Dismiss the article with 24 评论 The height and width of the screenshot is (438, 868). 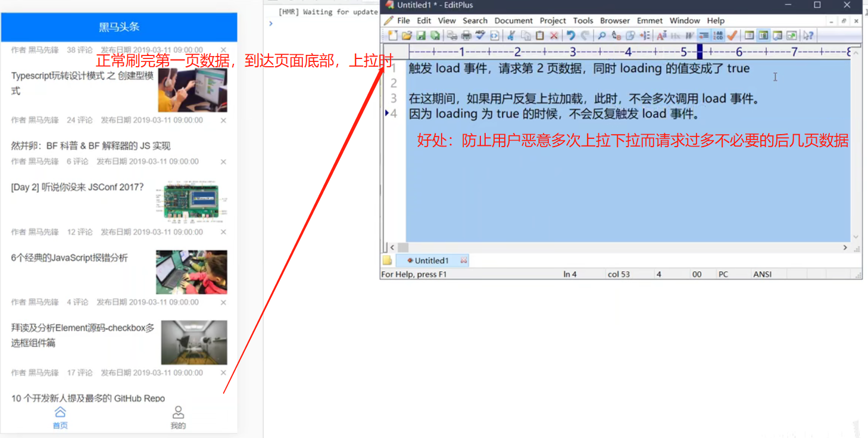tap(223, 120)
